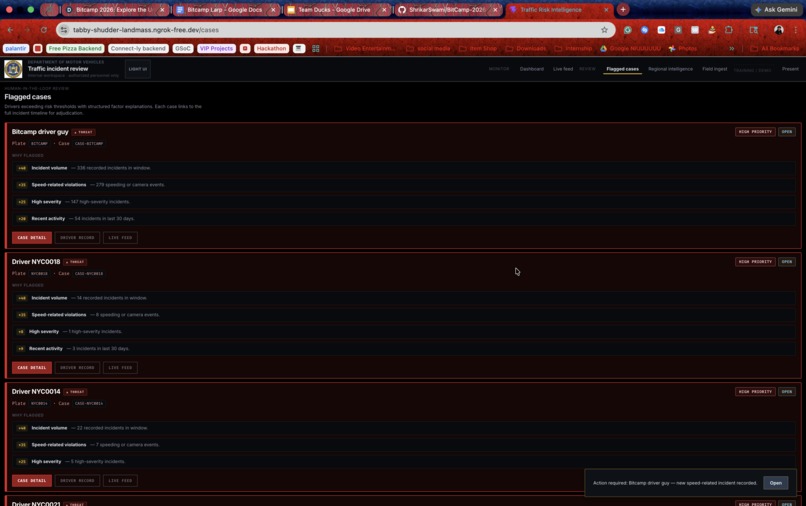Click the Department of Motor Vehicles seal logo
This screenshot has width=806, height=506.
coord(13,69)
